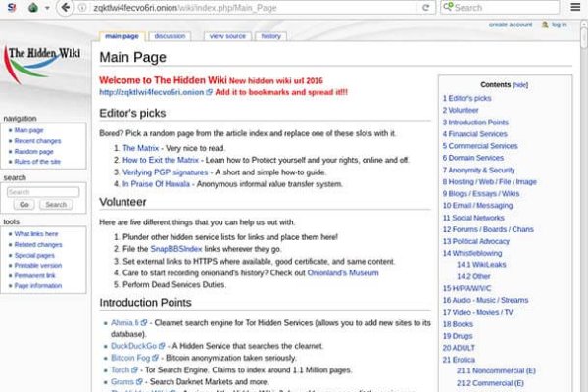Switch to the discussion tab
588x392 pixels.
tap(170, 36)
